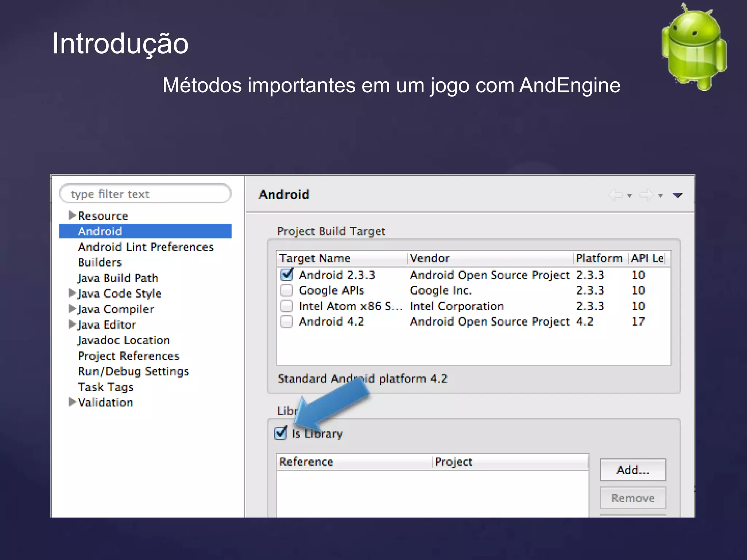Select the Java Editor label

[107, 325]
